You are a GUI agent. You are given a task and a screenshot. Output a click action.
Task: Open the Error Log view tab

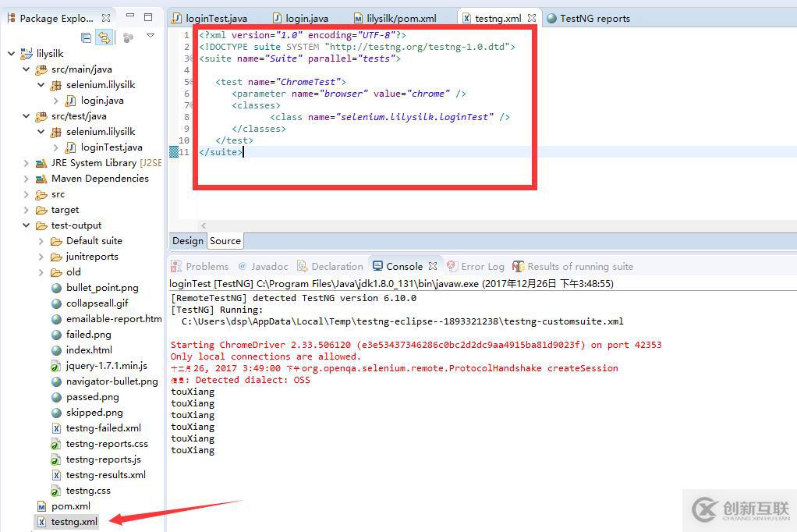pyautogui.click(x=476, y=267)
